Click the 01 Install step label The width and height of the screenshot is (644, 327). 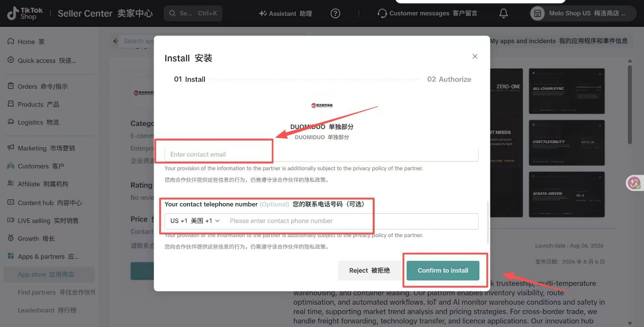[x=190, y=79]
